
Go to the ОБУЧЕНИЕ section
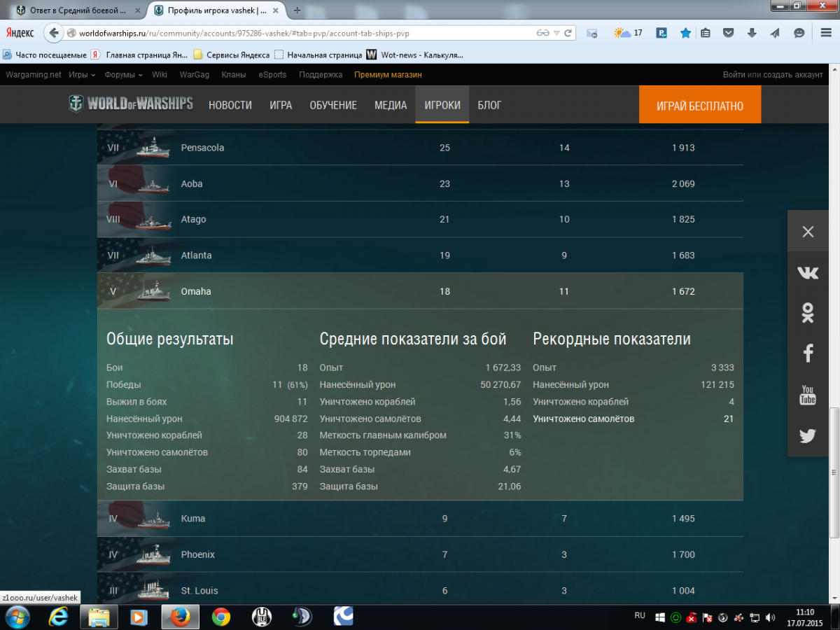[333, 105]
